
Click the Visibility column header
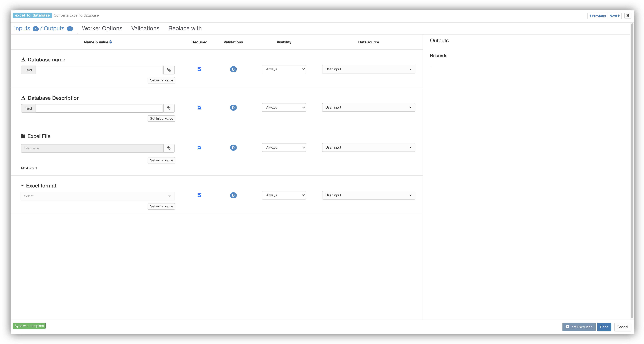(284, 42)
